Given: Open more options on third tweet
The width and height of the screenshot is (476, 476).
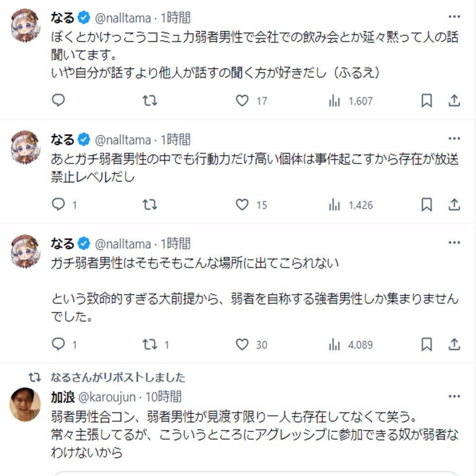Looking at the screenshot, I should point(454,243).
